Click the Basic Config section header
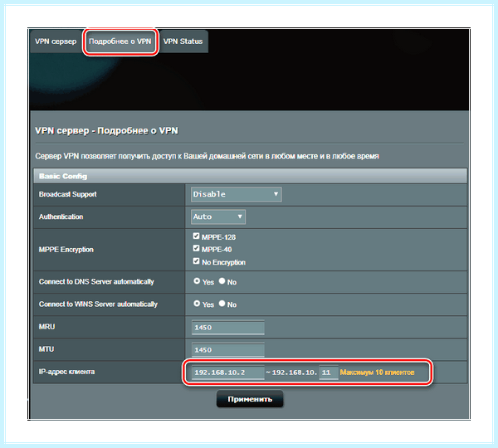498x448 pixels. pyautogui.click(x=250, y=176)
